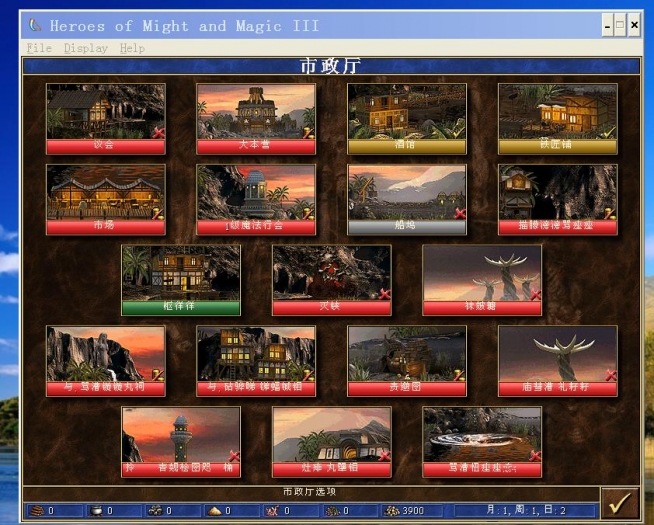Select the single horned totem pillar building
The image size is (654, 525).
pyautogui.click(x=558, y=361)
